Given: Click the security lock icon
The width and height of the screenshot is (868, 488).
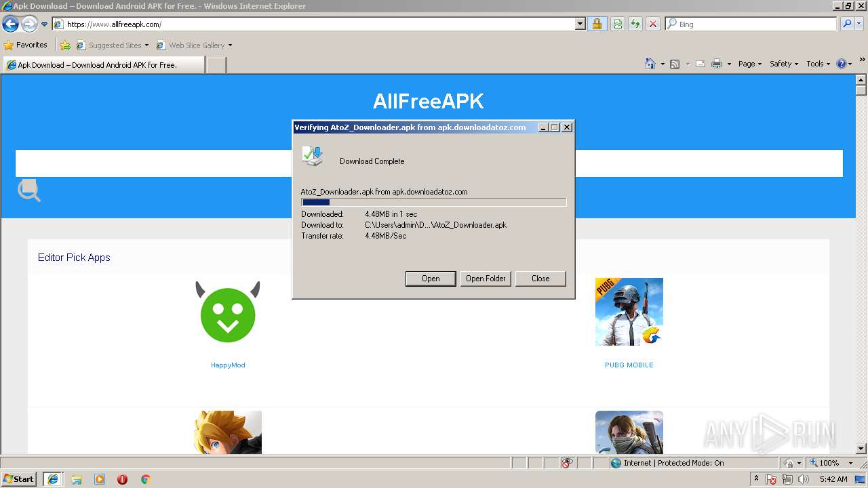Looking at the screenshot, I should (597, 24).
